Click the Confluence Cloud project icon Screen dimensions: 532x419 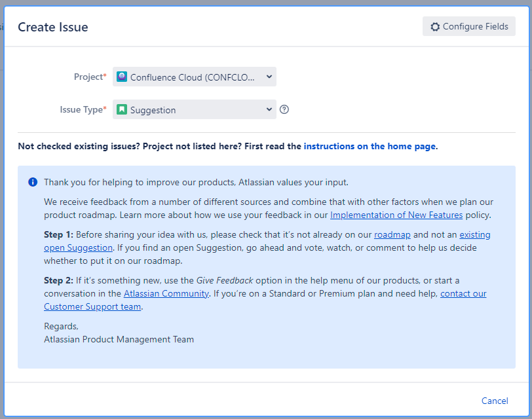click(x=122, y=77)
